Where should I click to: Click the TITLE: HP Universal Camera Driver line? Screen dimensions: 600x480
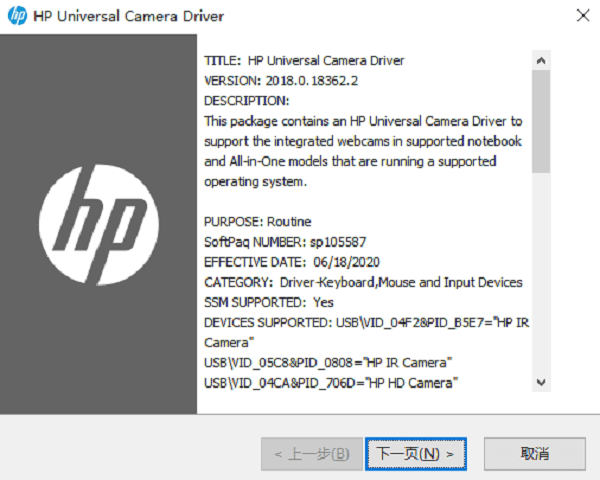pyautogui.click(x=304, y=60)
